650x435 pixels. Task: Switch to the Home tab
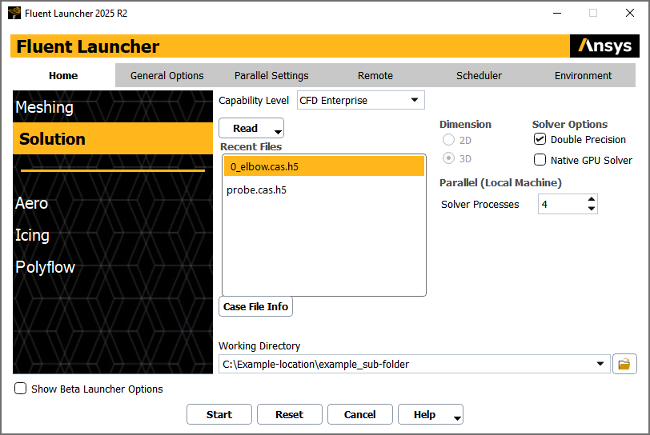pos(63,75)
